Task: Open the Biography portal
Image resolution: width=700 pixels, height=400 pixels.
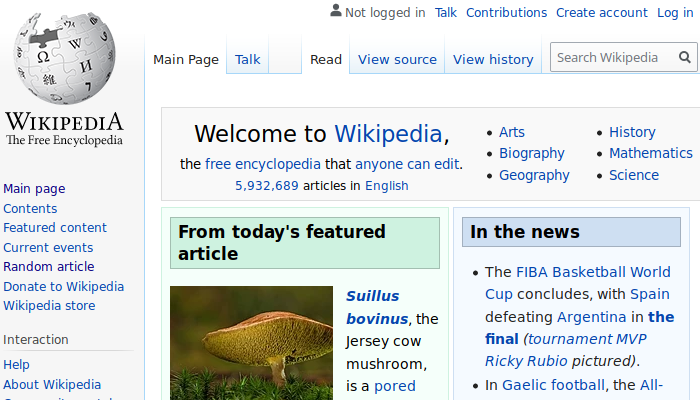Action: [532, 154]
